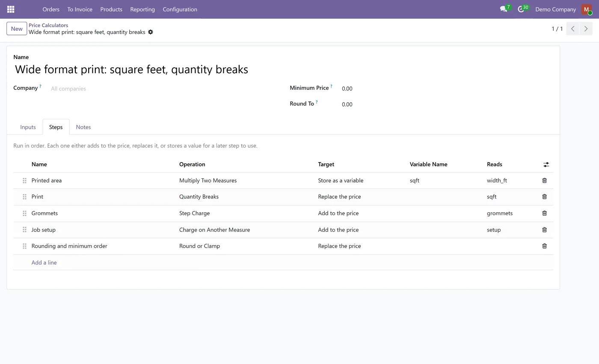
Task: Delete the Job setup step
Action: (x=544, y=230)
